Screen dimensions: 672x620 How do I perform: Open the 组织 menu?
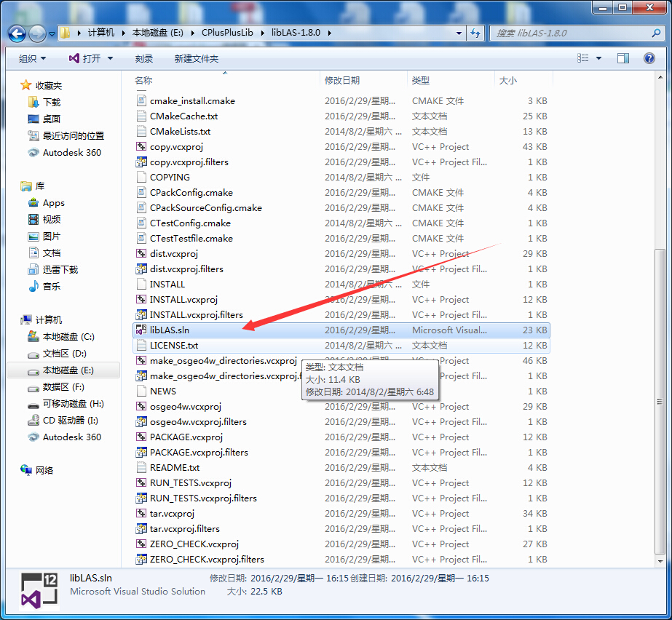pos(32,59)
